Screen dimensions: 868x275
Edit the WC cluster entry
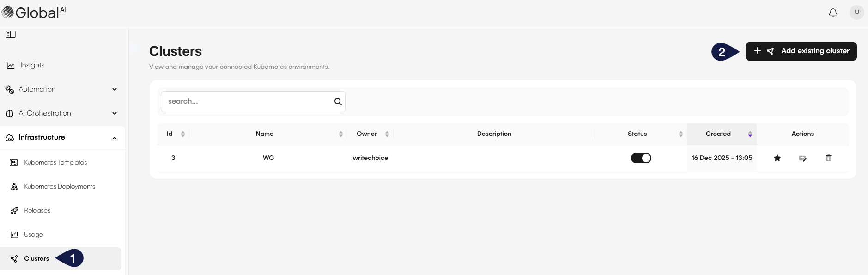click(803, 158)
